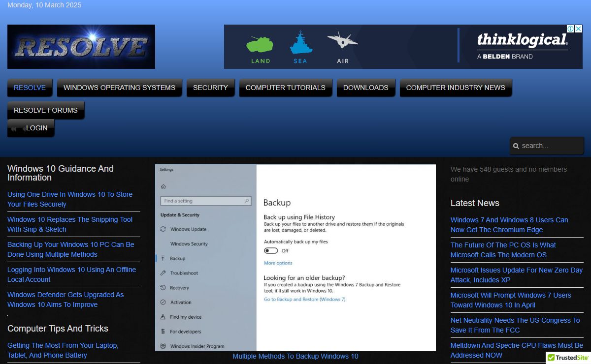Click the 'Windows 10 Guidance And Information' heading
Image resolution: width=591 pixels, height=364 pixels.
pos(61,173)
